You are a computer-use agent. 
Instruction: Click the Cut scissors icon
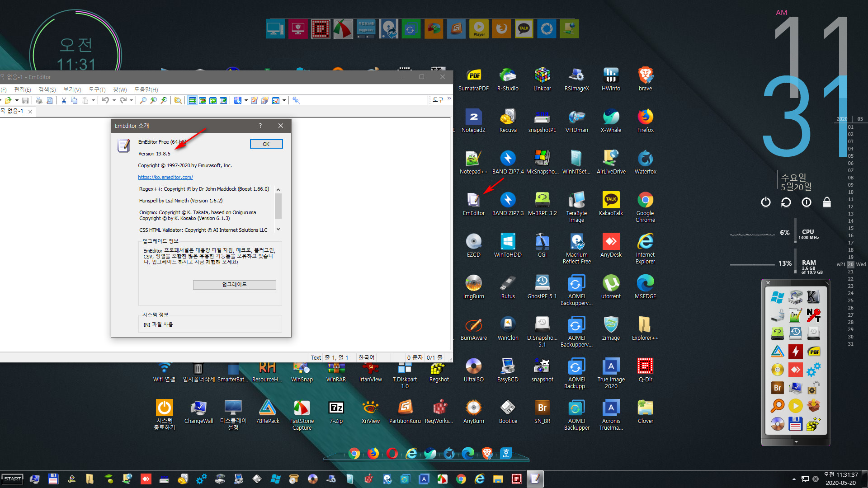pyautogui.click(x=64, y=100)
